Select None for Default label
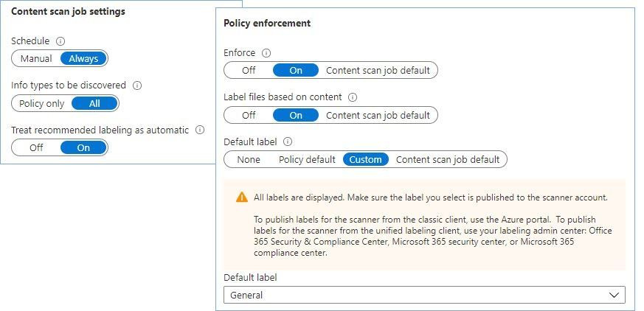Image resolution: width=644 pixels, height=311 pixels. point(249,159)
